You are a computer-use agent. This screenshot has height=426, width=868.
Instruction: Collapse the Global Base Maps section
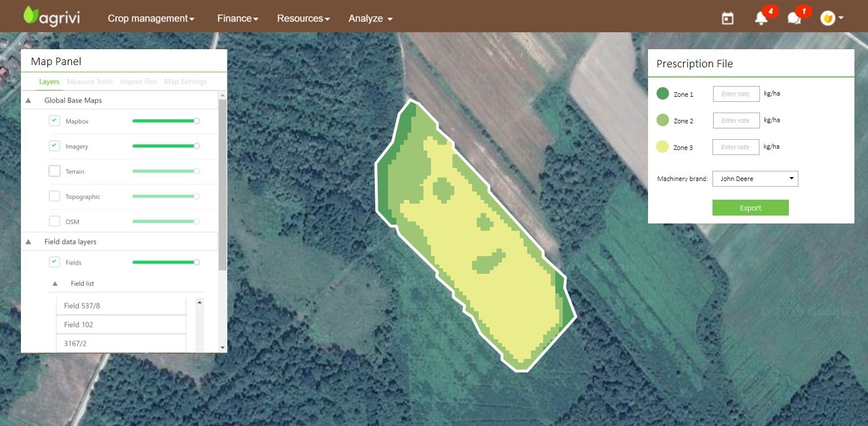click(28, 100)
